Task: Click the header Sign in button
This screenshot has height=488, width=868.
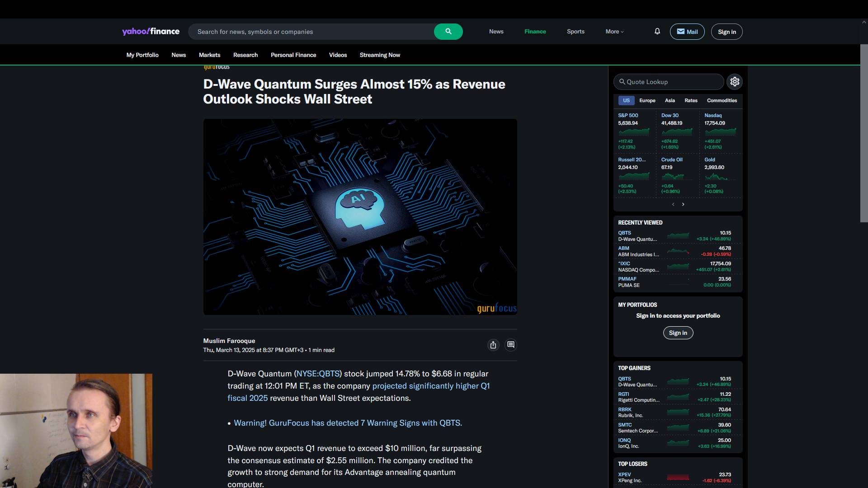Action: (x=726, y=32)
